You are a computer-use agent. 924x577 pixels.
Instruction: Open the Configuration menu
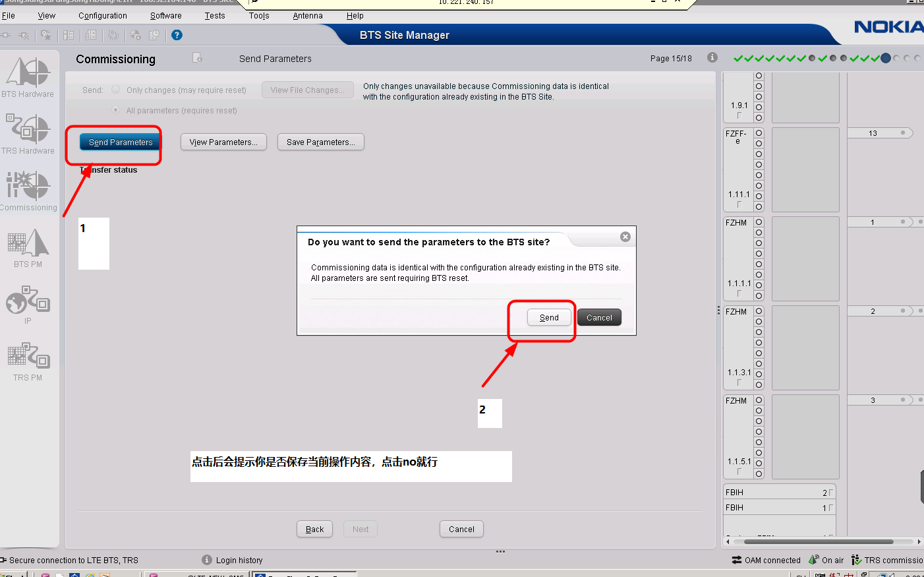pos(103,16)
